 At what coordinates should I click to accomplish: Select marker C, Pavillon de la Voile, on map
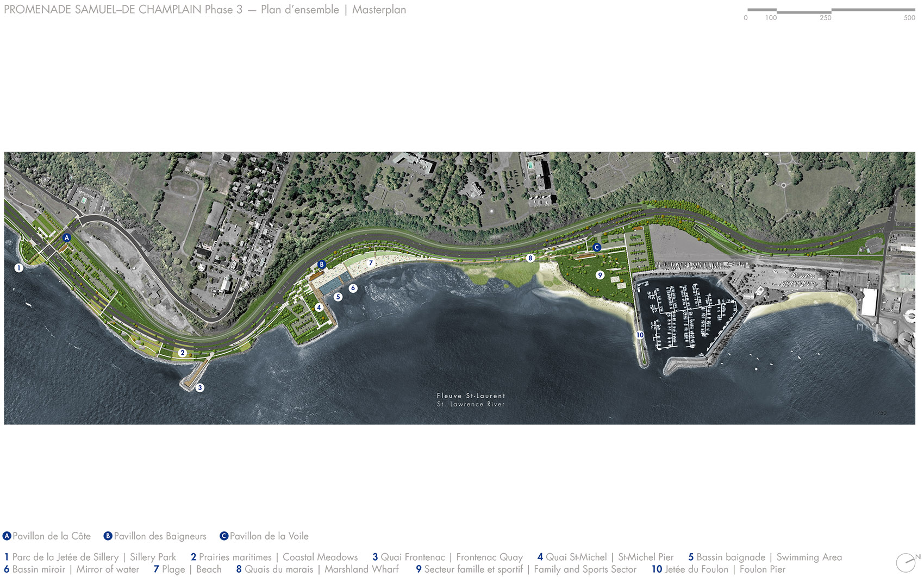click(x=597, y=246)
